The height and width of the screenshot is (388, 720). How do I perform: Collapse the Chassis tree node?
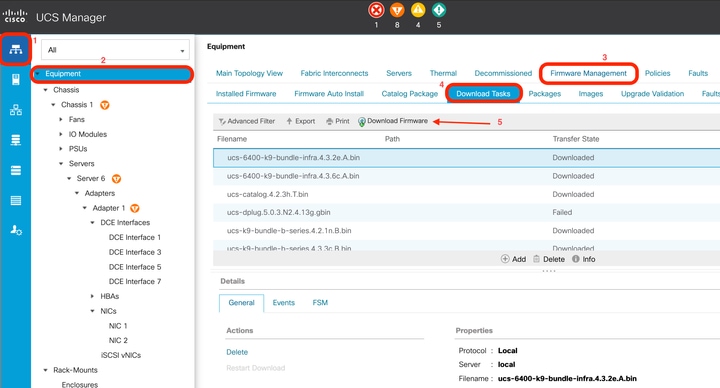click(x=45, y=90)
